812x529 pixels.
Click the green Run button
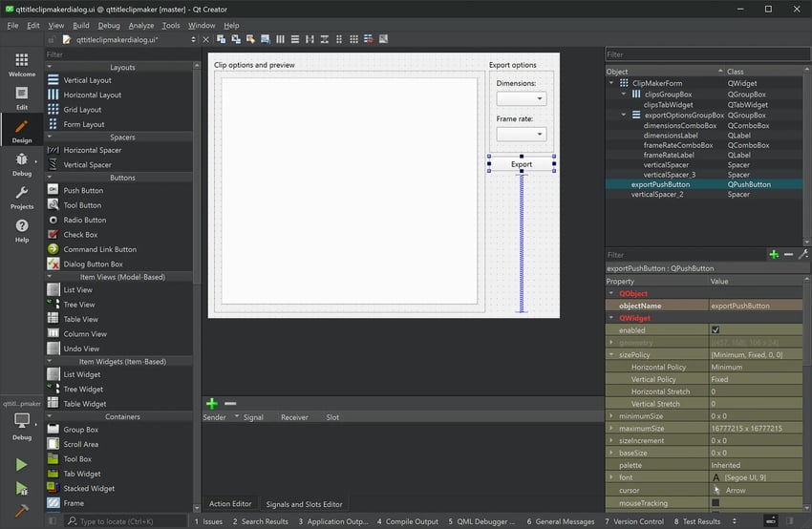(x=21, y=464)
